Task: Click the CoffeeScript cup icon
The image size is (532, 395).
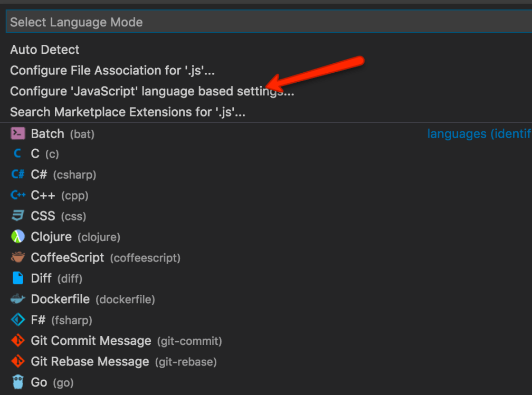Action: 18,258
